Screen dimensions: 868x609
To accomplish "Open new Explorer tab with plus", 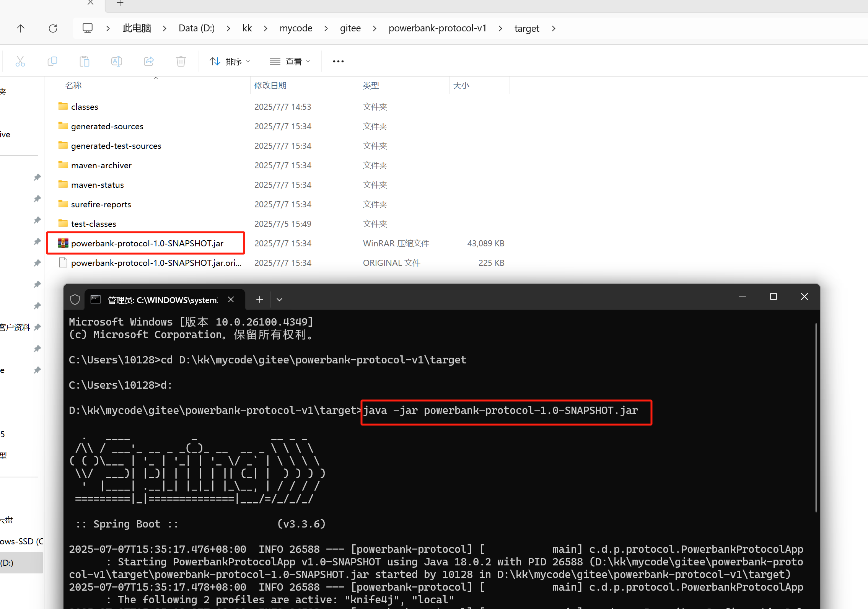I will coord(120,3).
